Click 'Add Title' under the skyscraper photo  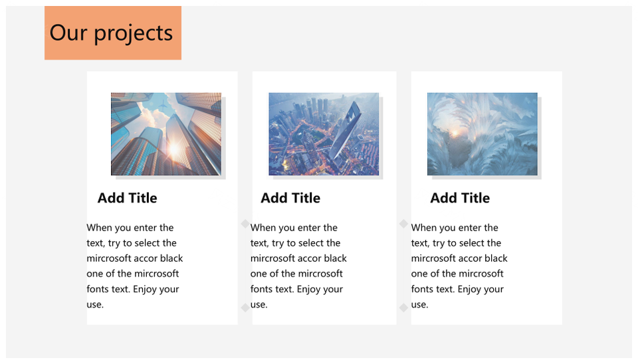click(127, 198)
